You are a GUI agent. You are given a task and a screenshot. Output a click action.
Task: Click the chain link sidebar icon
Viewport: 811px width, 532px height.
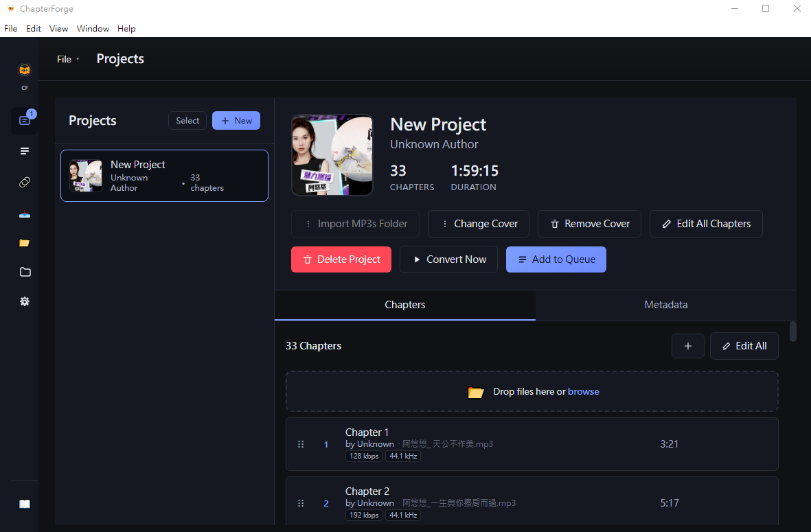[24, 182]
